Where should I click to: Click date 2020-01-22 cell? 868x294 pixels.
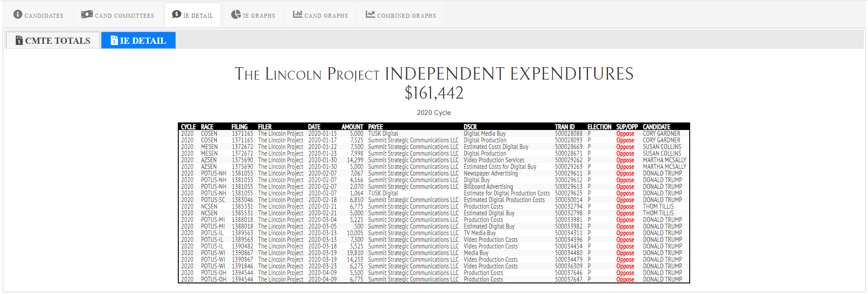point(323,147)
